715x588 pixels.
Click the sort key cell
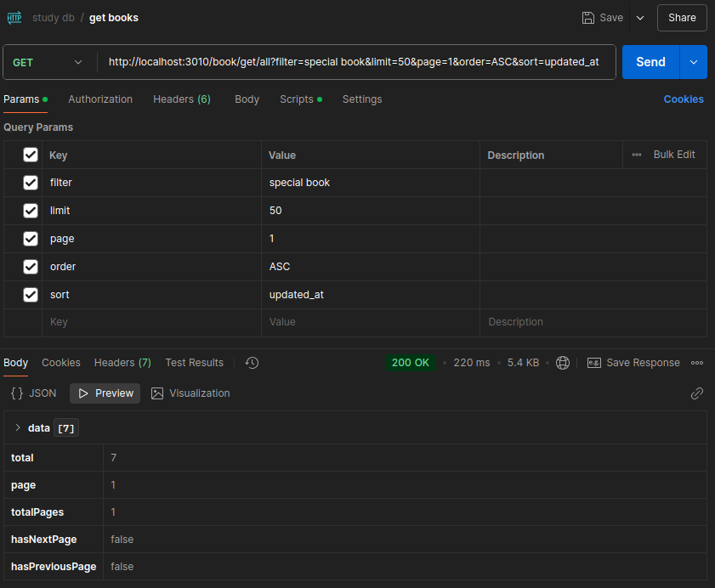[151, 295]
